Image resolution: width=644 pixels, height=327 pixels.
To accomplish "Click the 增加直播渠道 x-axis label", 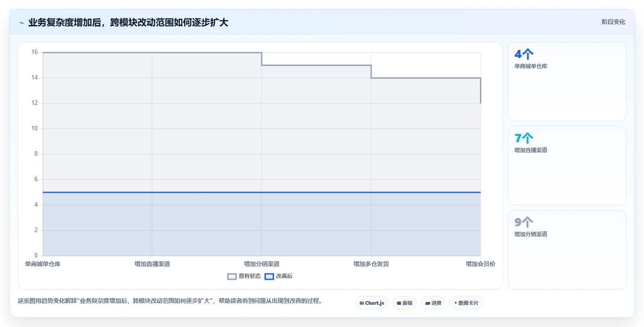I will click(152, 264).
